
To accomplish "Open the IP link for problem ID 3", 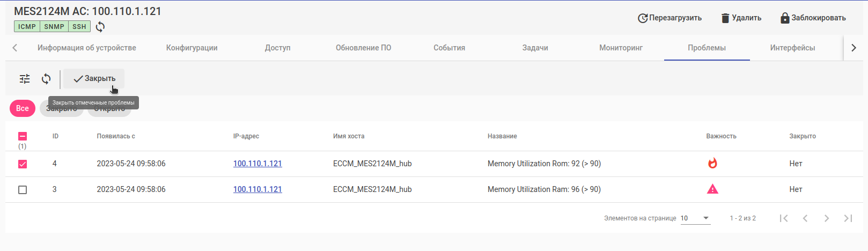I will pyautogui.click(x=258, y=189).
